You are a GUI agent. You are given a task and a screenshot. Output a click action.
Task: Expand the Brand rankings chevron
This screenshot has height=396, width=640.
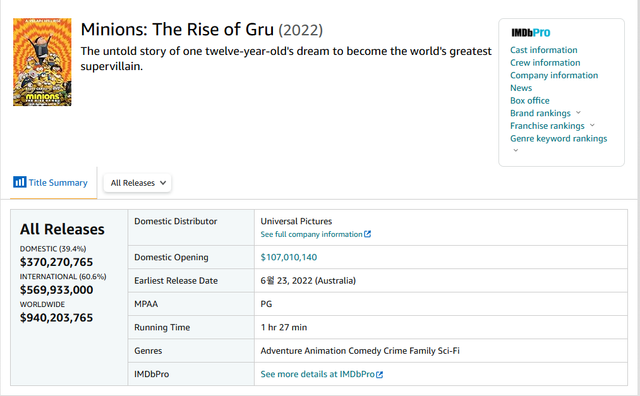click(578, 113)
